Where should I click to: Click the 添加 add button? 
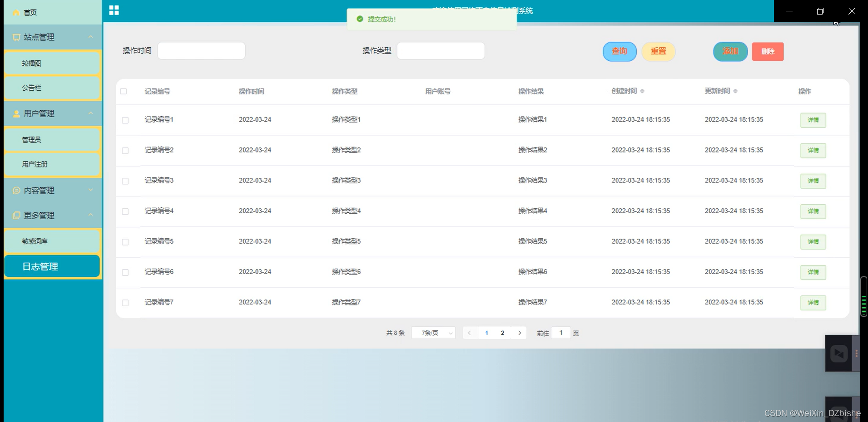pos(730,51)
